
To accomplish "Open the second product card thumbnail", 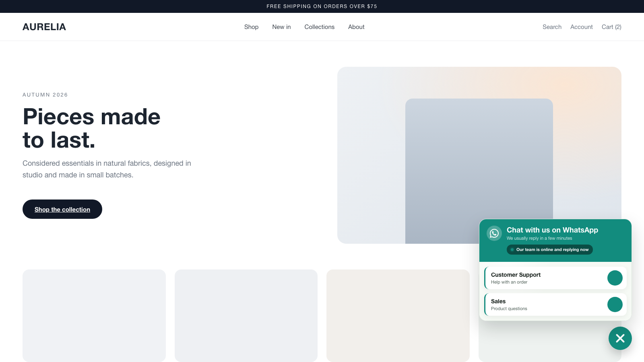I will [246, 316].
